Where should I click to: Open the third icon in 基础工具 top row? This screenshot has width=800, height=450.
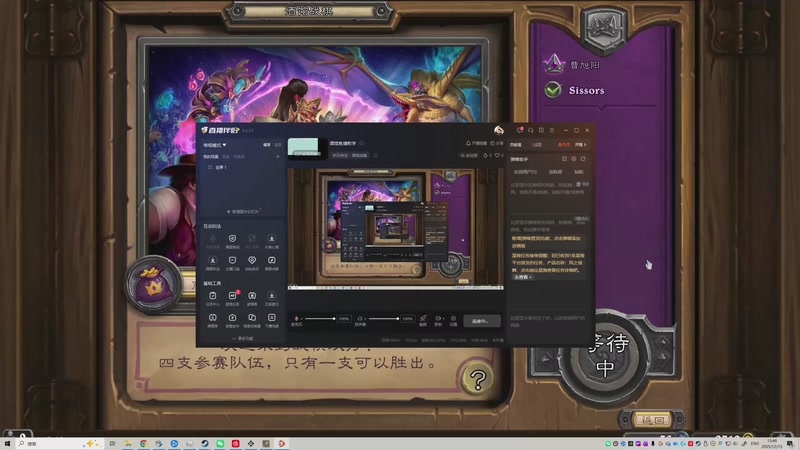[x=252, y=298]
